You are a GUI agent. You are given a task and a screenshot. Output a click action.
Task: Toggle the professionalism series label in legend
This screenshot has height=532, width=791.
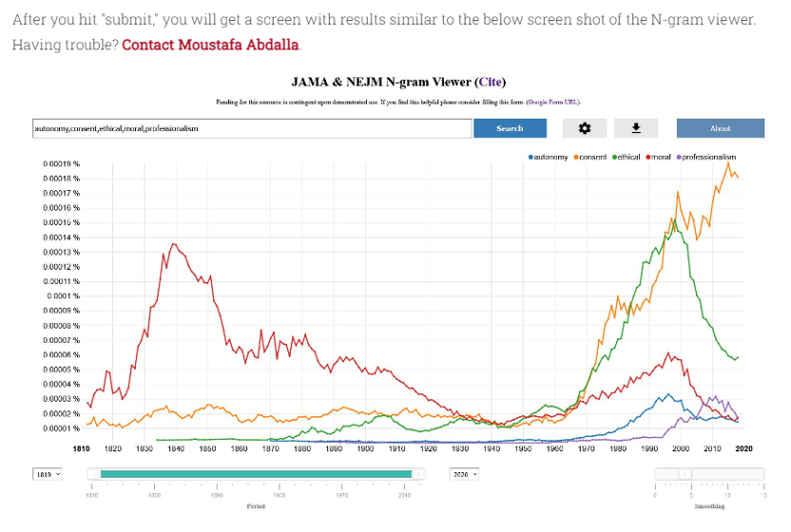(709, 157)
